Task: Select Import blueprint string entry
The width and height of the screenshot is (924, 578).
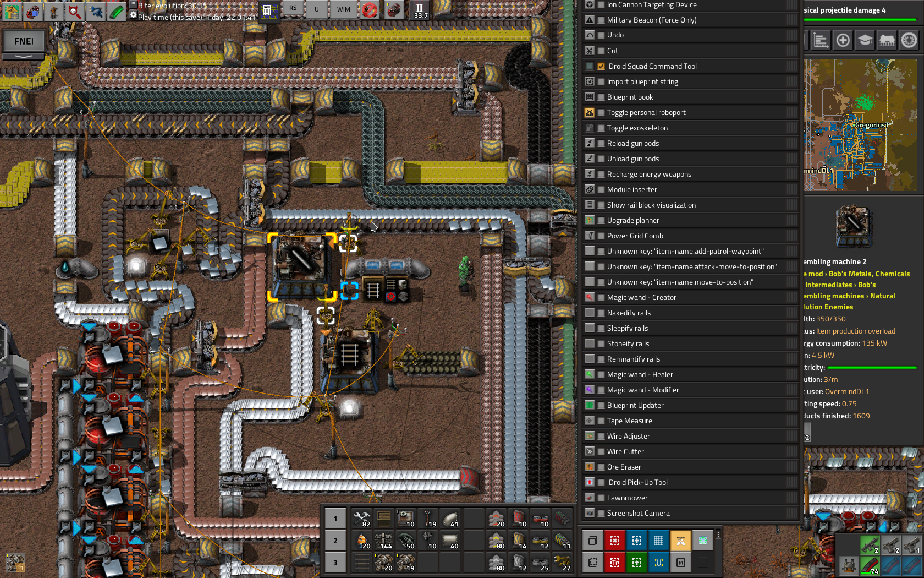Action: [x=691, y=81]
